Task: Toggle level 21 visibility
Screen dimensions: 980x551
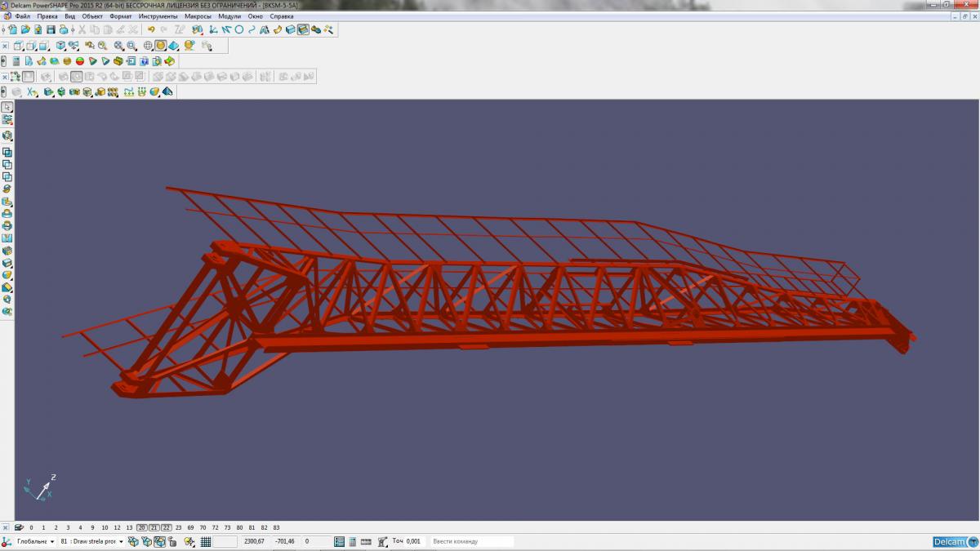Action: [154, 527]
